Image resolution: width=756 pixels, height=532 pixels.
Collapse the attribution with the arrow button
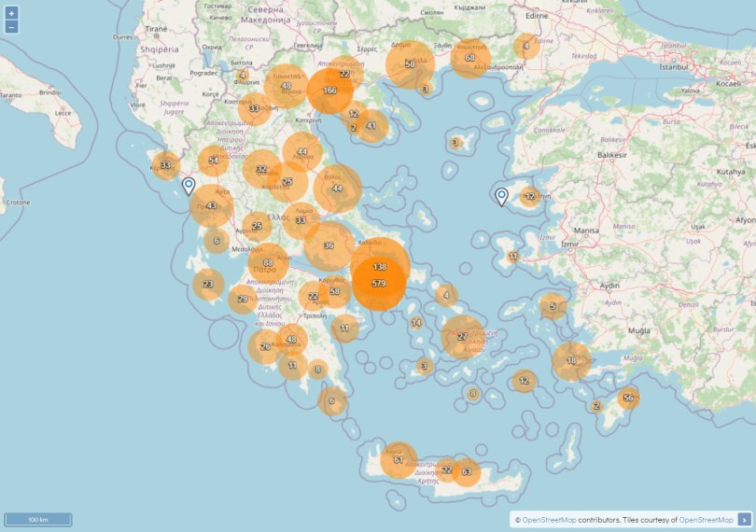[x=745, y=520]
